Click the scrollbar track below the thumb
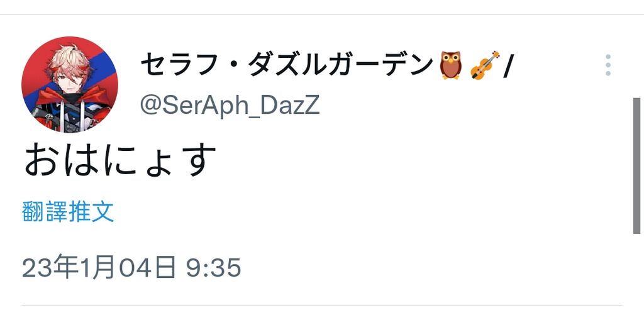Viewport: 644px width, 315px height. pyautogui.click(x=636, y=270)
